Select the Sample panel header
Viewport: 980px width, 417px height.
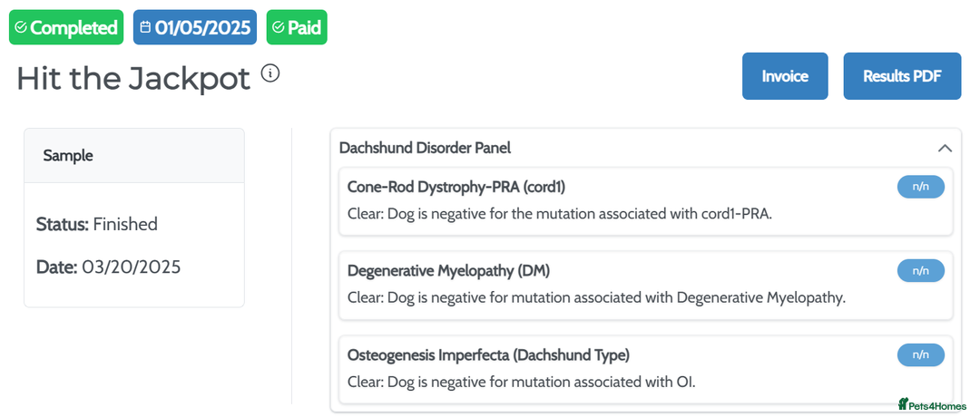coord(134,156)
